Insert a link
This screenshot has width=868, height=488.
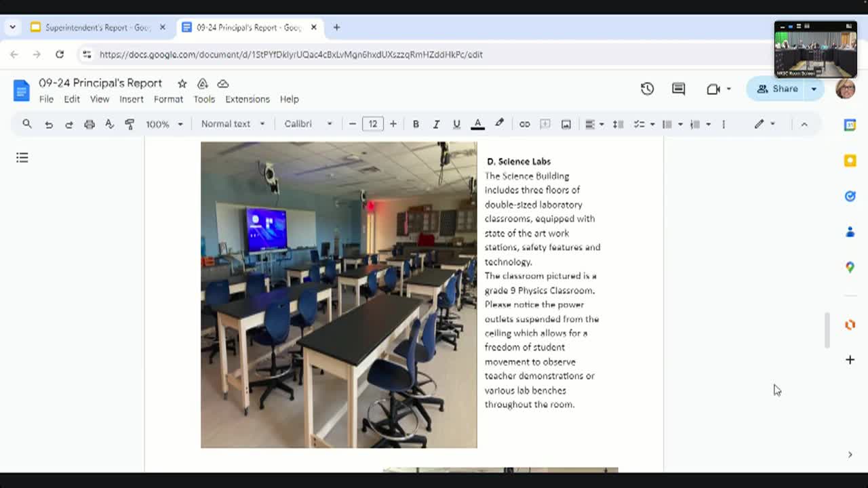point(524,124)
